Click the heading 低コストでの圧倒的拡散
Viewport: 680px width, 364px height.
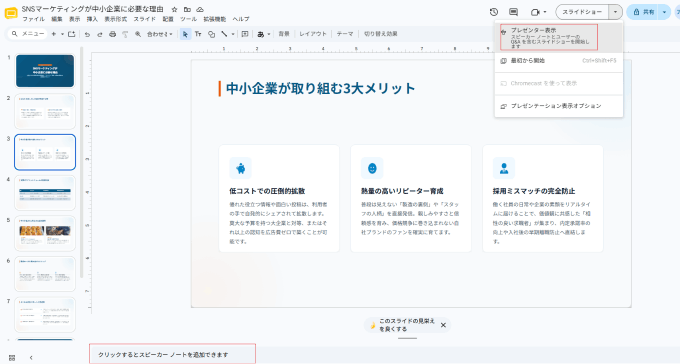click(267, 191)
